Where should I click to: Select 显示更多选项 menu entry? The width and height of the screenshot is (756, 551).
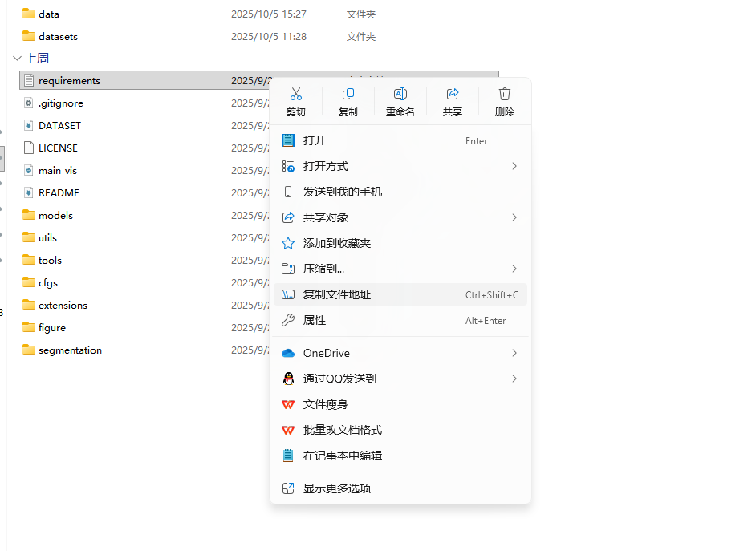coord(400,488)
